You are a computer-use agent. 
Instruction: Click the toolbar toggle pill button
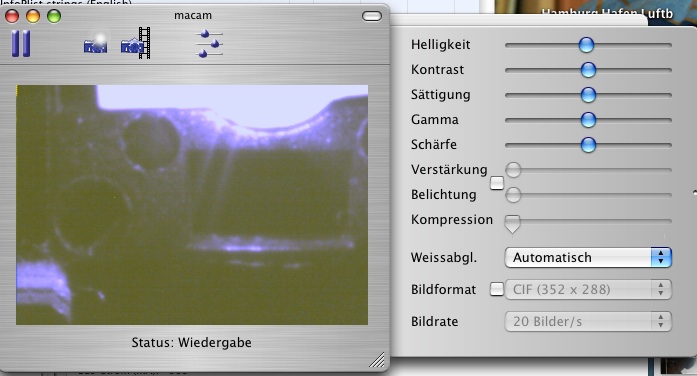point(372,16)
